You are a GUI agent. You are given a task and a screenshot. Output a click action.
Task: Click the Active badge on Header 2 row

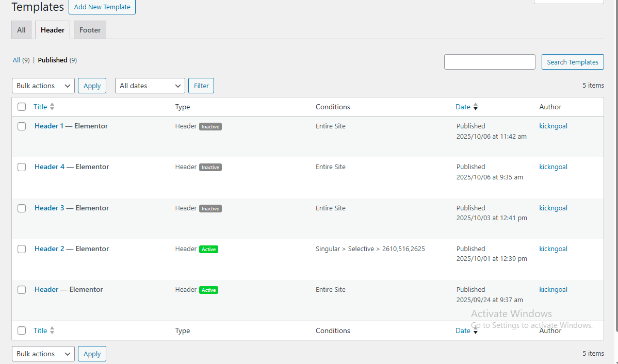(x=208, y=250)
